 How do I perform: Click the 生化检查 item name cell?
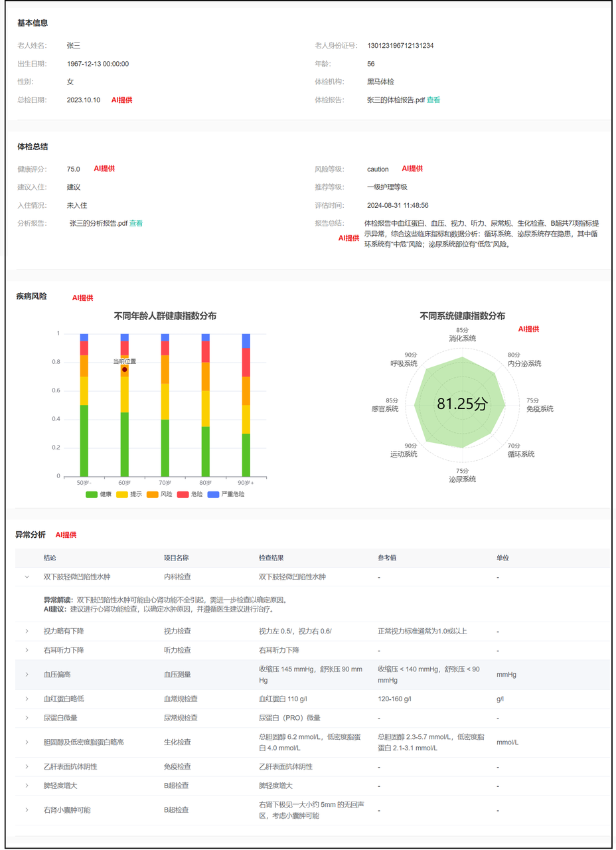177,742
